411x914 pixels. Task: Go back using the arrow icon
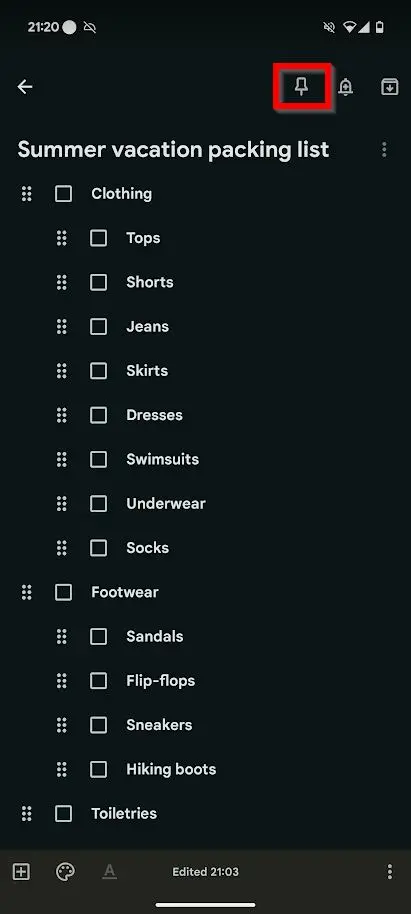click(x=24, y=87)
